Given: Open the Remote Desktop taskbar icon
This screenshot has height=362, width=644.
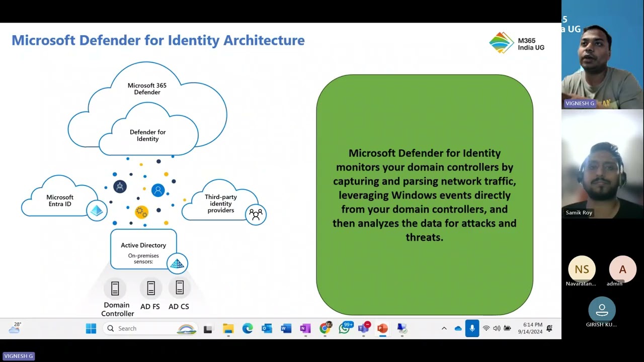Looking at the screenshot, I should click(401, 329).
